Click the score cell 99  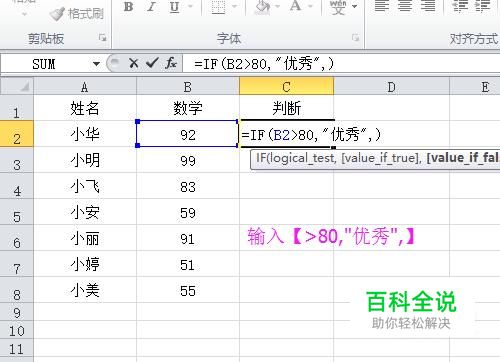pyautogui.click(x=188, y=160)
